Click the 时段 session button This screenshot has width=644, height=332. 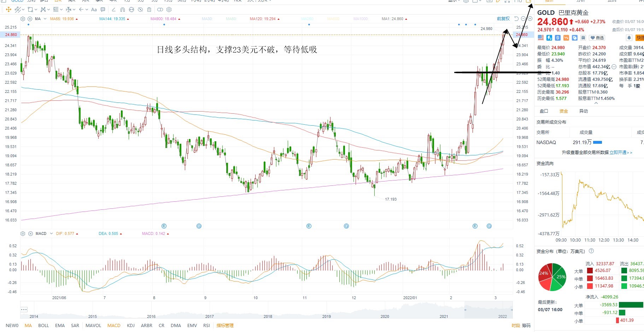pos(516,326)
